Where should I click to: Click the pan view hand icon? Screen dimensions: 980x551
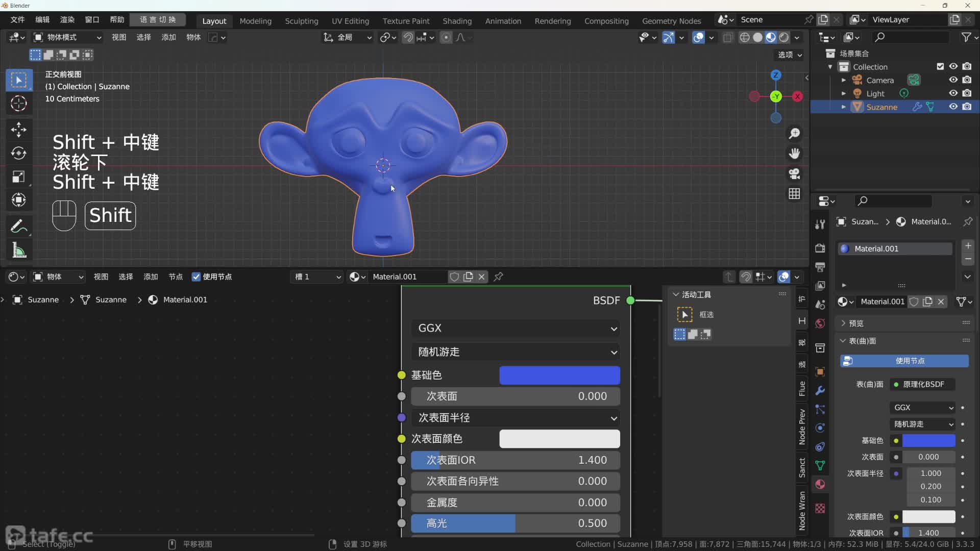[x=794, y=154]
